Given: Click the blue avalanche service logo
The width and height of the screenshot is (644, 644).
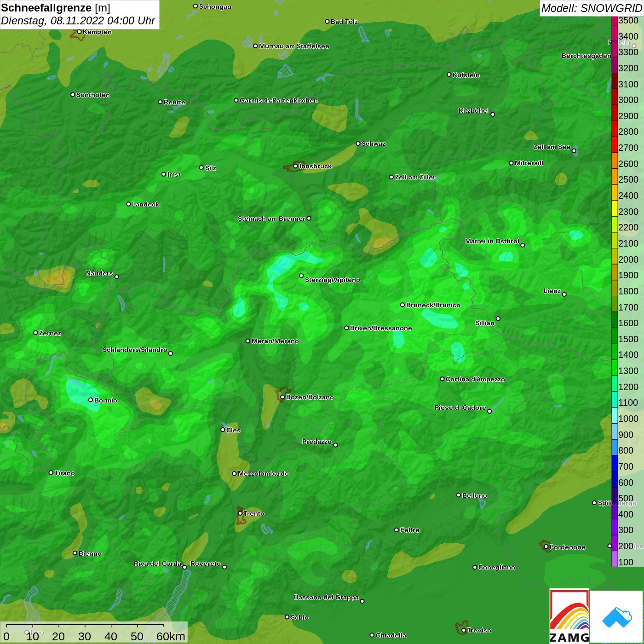Looking at the screenshot, I should coord(616,617).
